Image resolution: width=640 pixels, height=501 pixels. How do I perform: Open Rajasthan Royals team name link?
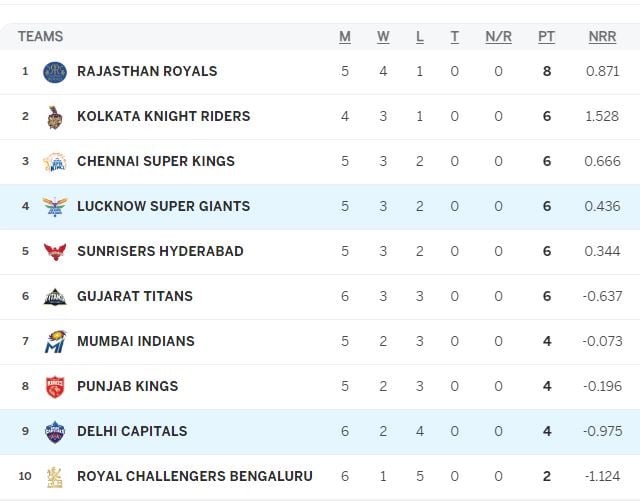pyautogui.click(x=147, y=71)
